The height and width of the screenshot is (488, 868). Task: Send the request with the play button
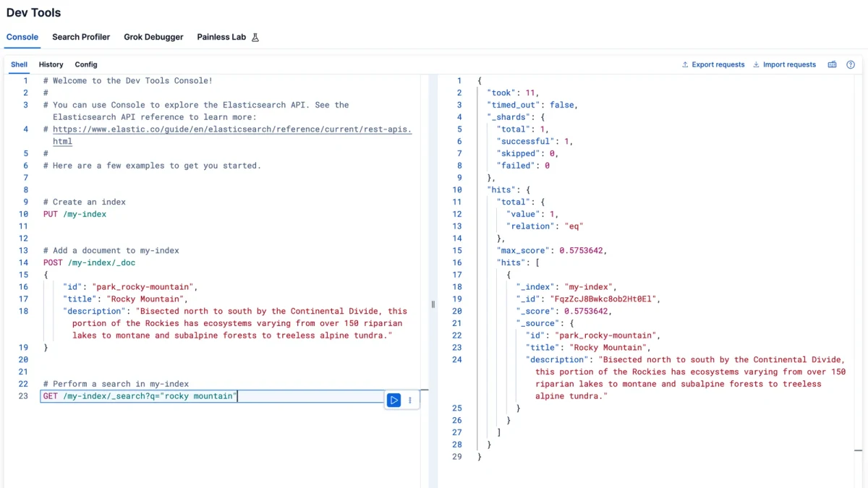coord(393,400)
